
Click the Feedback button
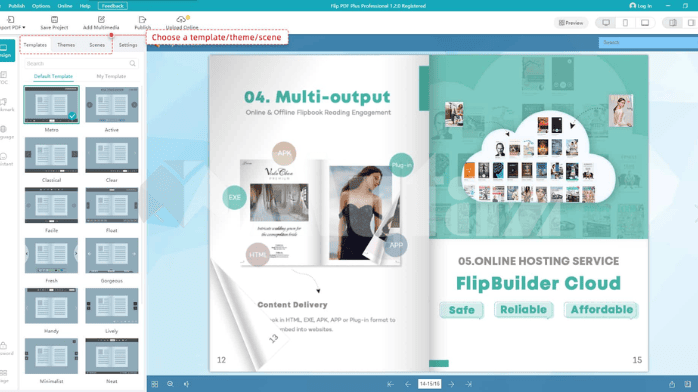[x=113, y=6]
